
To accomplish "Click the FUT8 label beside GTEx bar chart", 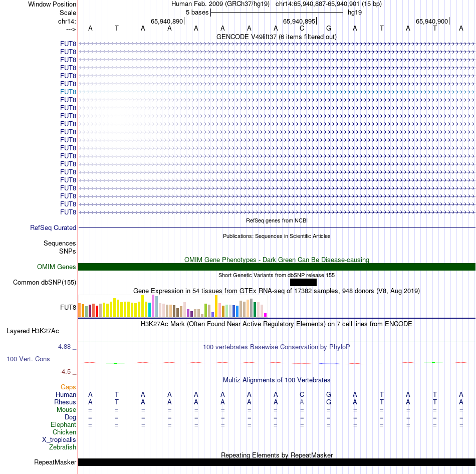I will click(68, 307).
